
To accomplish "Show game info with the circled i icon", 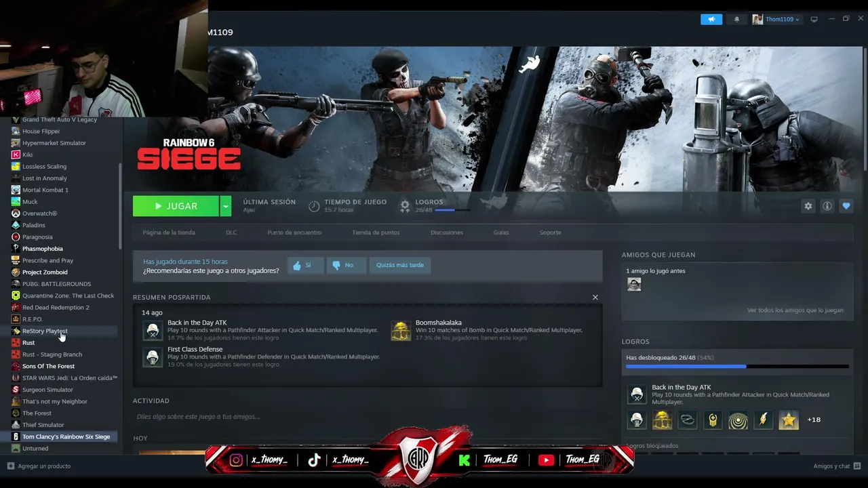I will [x=827, y=206].
